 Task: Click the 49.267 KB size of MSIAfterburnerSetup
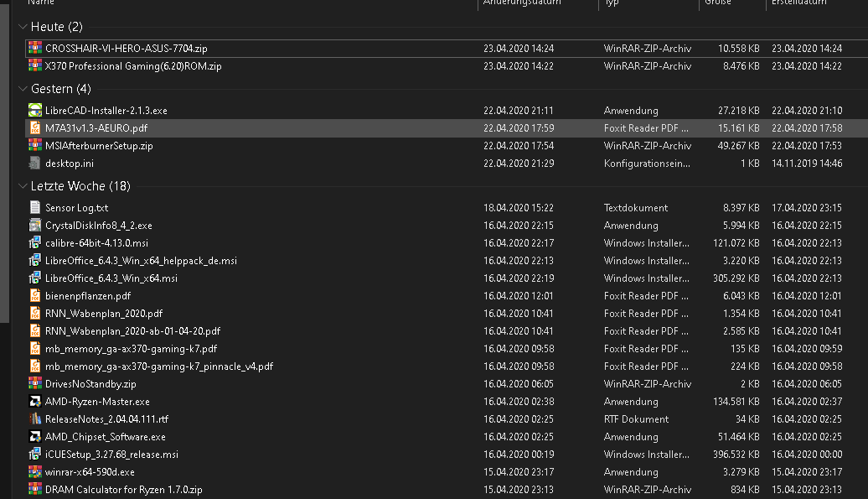tap(738, 146)
